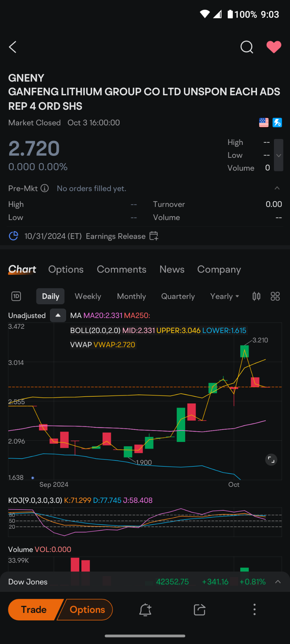Check the Wi-Fi status icon
Image resolution: width=290 pixels, height=644 pixels.
(x=205, y=14)
